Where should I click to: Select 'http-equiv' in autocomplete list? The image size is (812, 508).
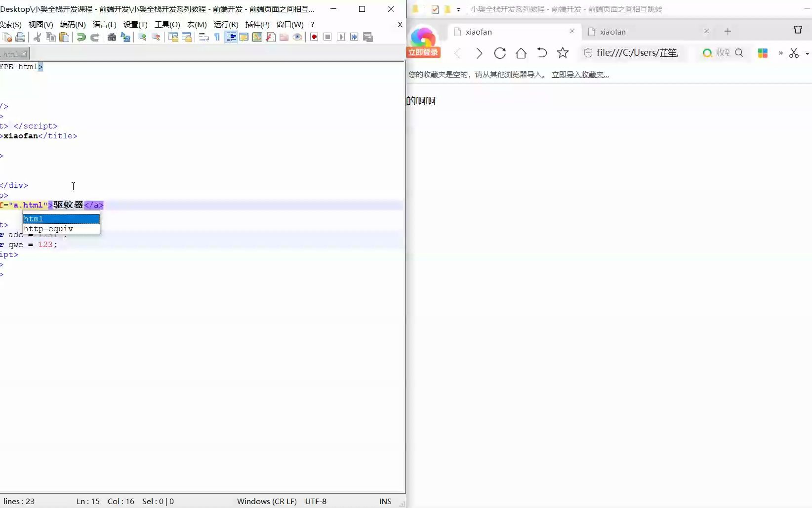[x=61, y=229]
